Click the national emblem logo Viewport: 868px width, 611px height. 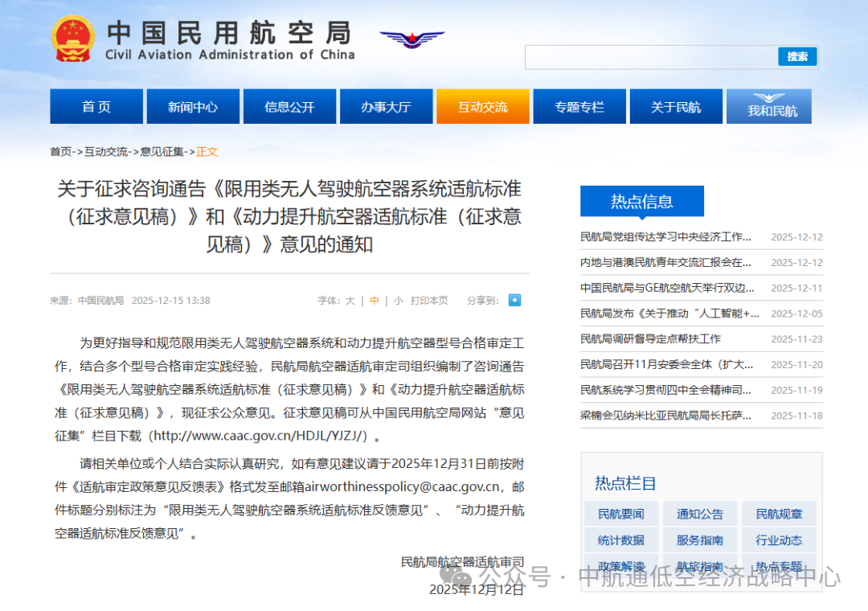pos(73,39)
